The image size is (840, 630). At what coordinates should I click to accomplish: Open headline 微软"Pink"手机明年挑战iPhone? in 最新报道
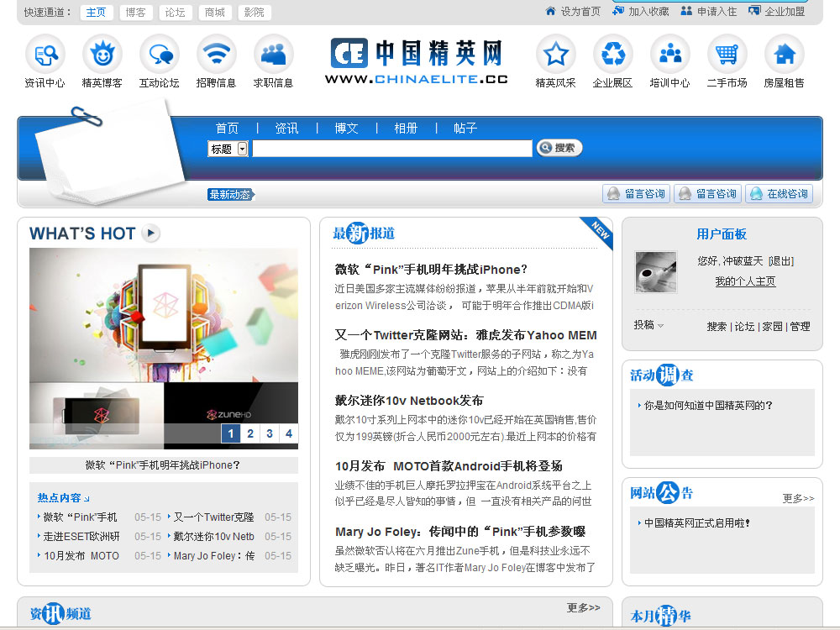pos(431,270)
